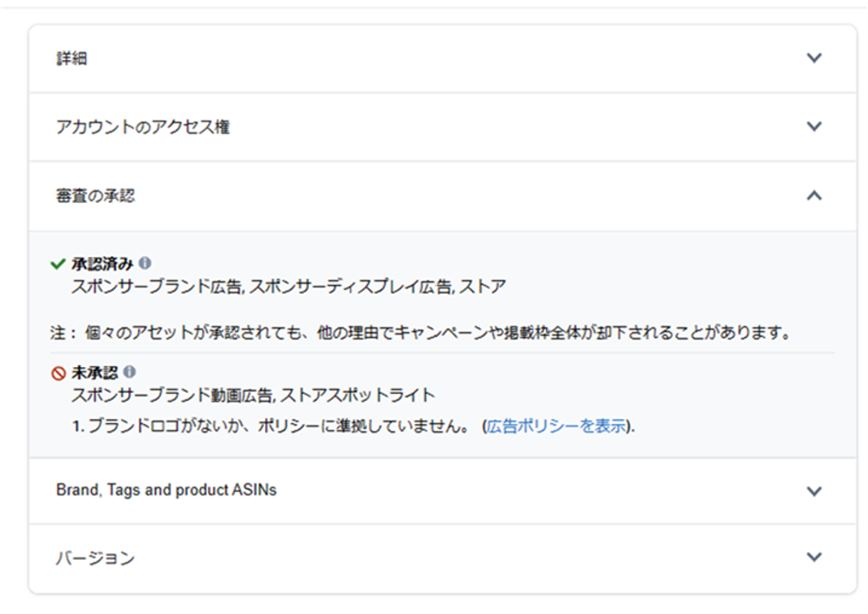
Task: Expand the アカウントのアクセス権 section chevron
Action: pos(814,127)
